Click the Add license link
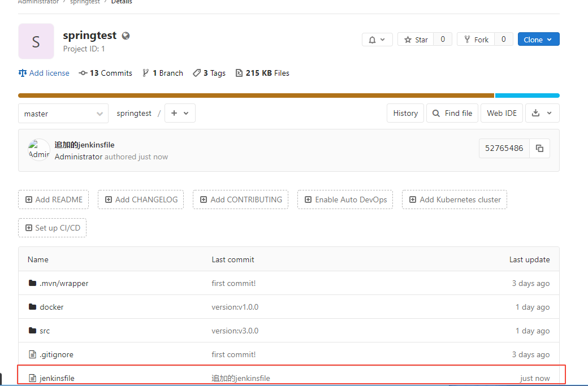Viewport: 588px width, 386px height. (44, 73)
